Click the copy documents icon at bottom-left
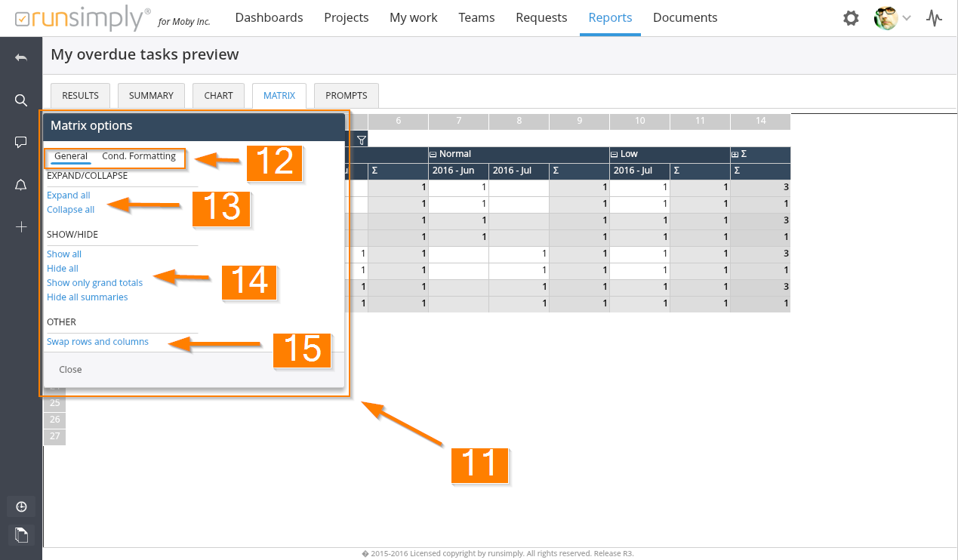Screen dimensions: 958x560 pos(21,535)
